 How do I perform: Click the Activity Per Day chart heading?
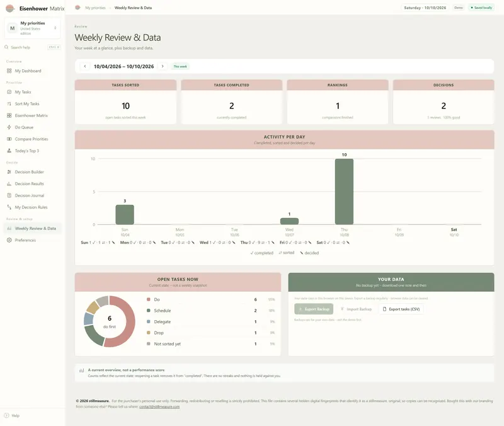click(x=285, y=137)
